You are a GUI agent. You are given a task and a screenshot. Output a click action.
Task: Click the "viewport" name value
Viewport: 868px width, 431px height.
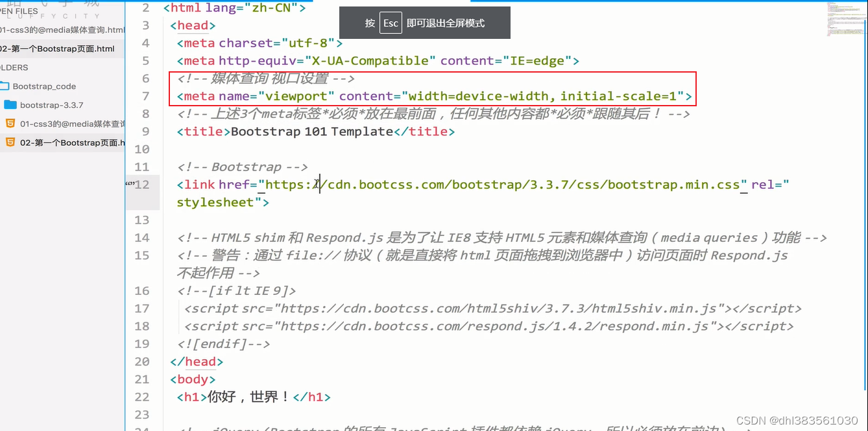296,96
